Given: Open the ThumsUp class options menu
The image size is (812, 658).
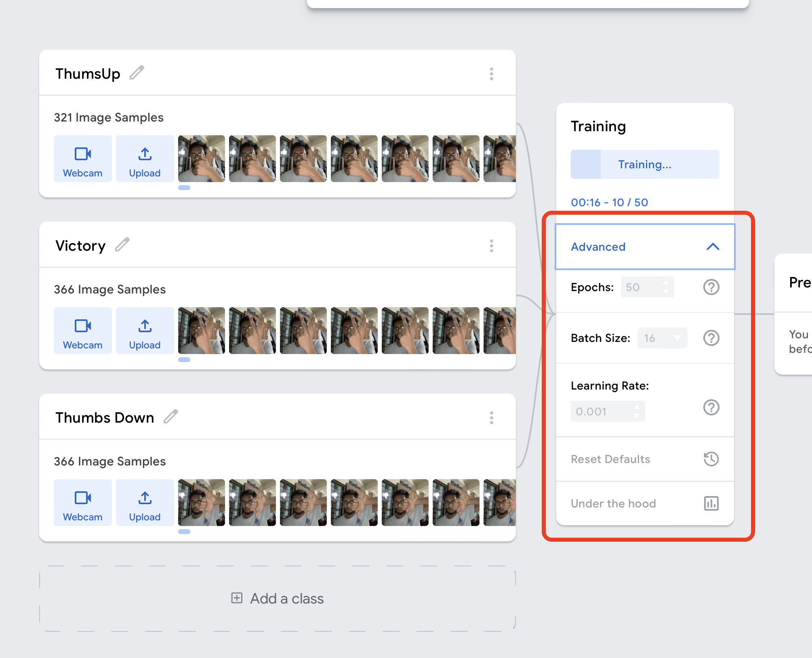Looking at the screenshot, I should [491, 74].
